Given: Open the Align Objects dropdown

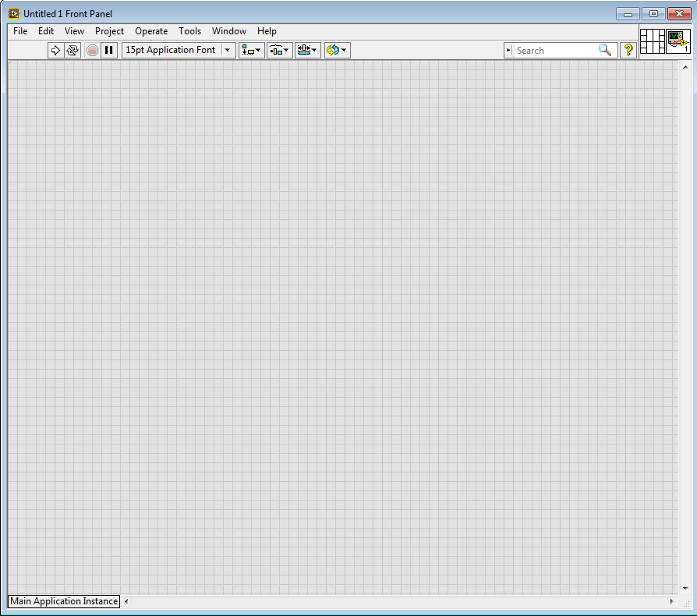Looking at the screenshot, I should click(252, 50).
